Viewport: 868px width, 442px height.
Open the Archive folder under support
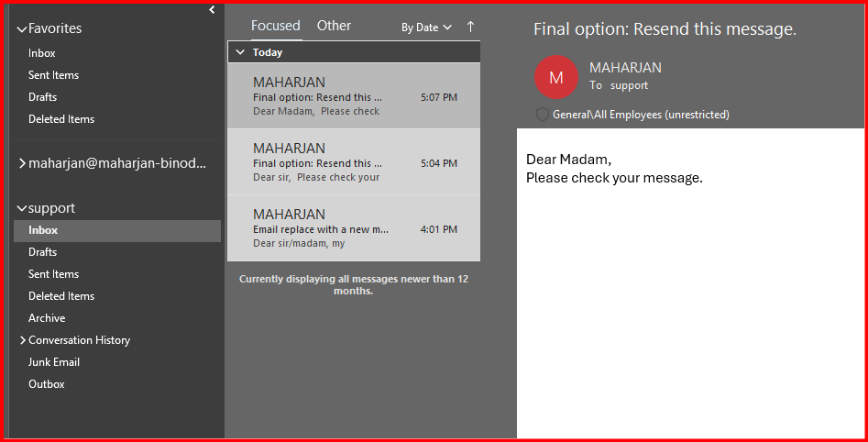coord(47,318)
